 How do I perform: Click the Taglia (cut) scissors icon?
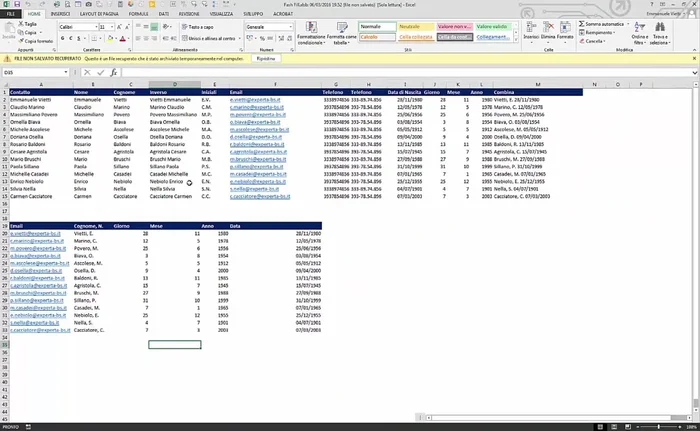tap(22, 24)
